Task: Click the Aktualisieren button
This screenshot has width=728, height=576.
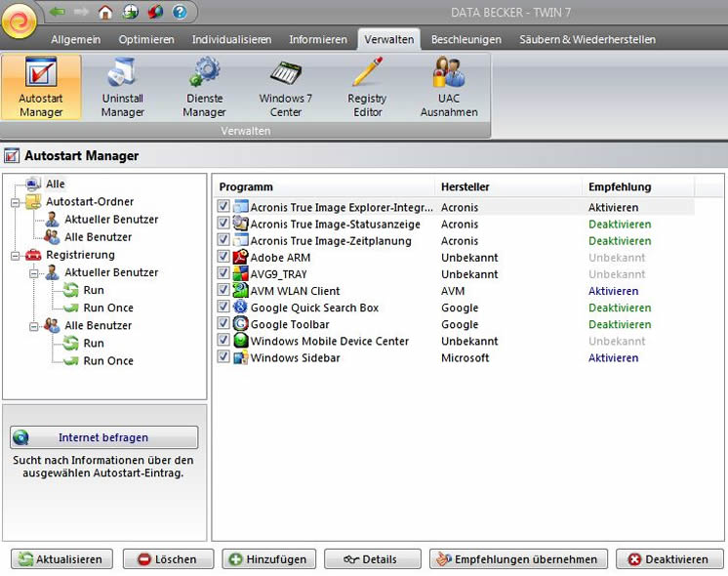Action: tap(61, 558)
